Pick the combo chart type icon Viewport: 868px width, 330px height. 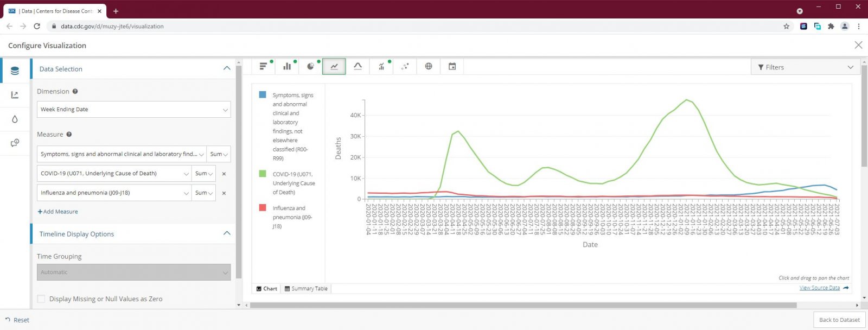[381, 67]
